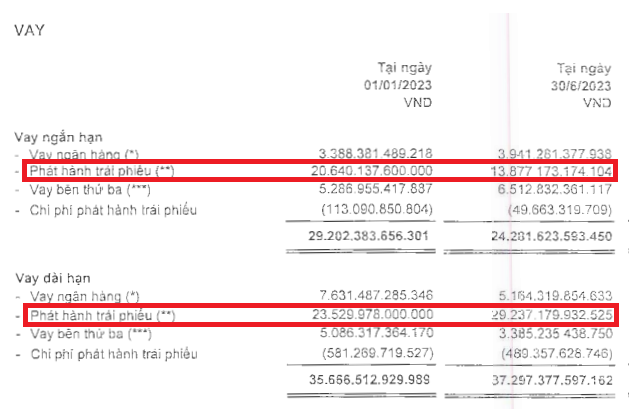Click the amount 6.512.832.361.117
This screenshot has height=409, width=629.
click(x=546, y=190)
